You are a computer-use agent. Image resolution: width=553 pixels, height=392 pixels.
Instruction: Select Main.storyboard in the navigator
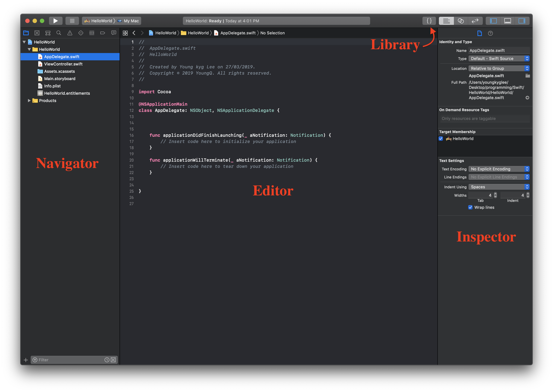pos(60,79)
